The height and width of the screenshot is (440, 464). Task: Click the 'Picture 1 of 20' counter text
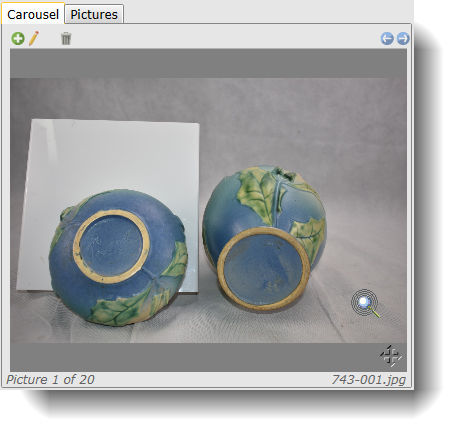[x=50, y=380]
